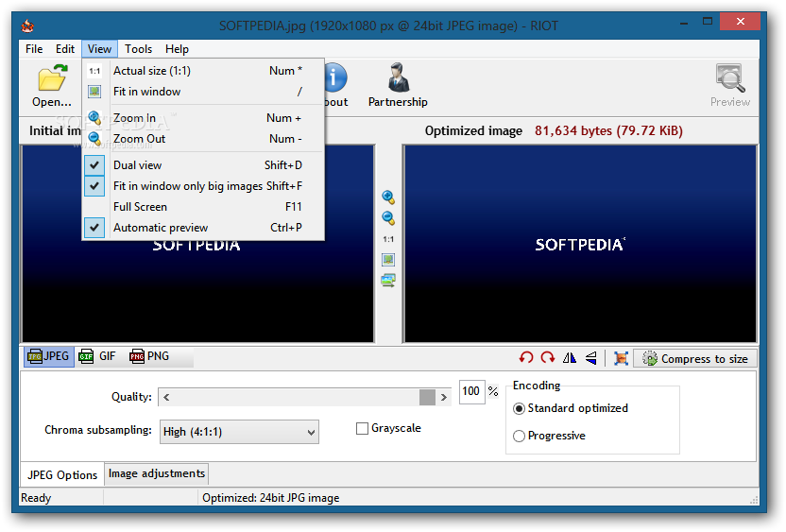Toggle Fit in window only big images
Viewport: 786px width, 532px height.
(x=203, y=186)
